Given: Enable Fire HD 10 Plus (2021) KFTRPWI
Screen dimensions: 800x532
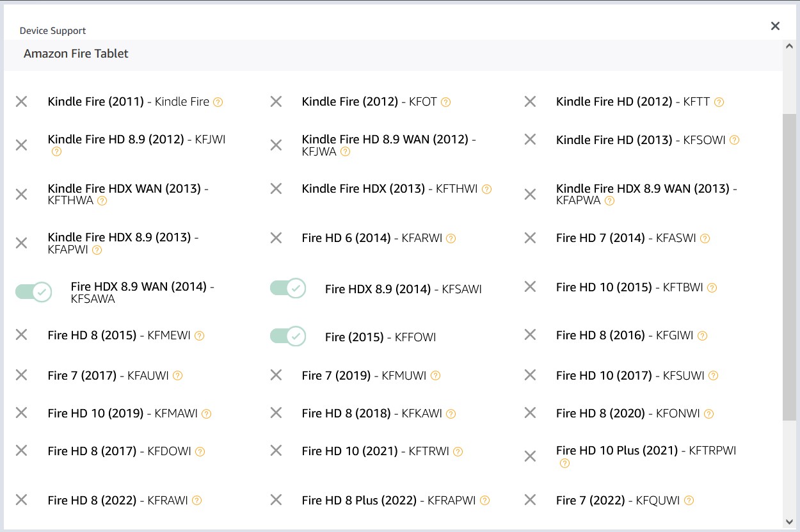Looking at the screenshot, I should [x=530, y=456].
